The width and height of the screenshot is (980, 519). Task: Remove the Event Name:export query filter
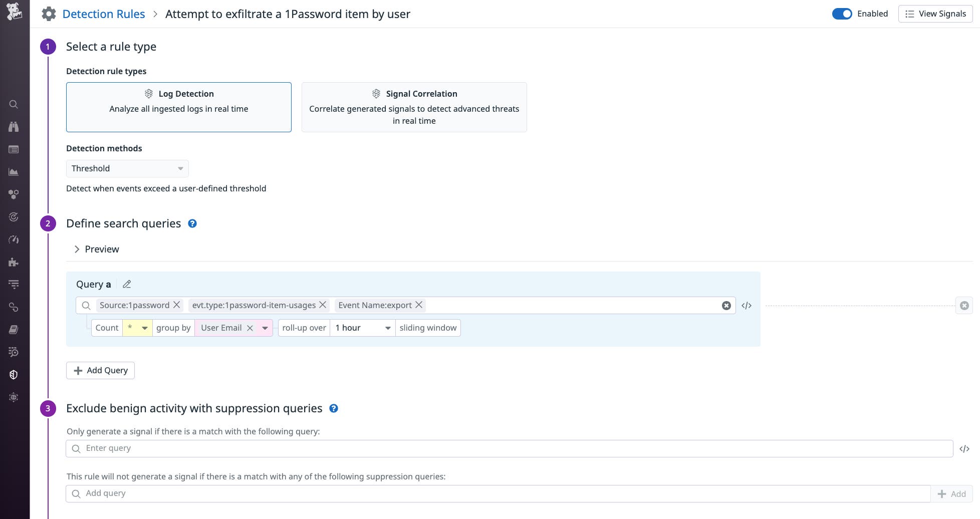419,305
